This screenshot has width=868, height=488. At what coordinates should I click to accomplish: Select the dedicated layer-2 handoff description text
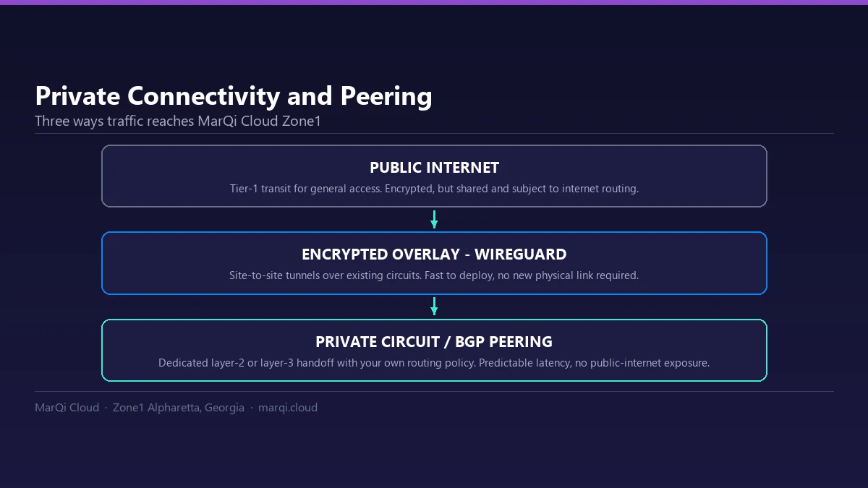coord(434,363)
